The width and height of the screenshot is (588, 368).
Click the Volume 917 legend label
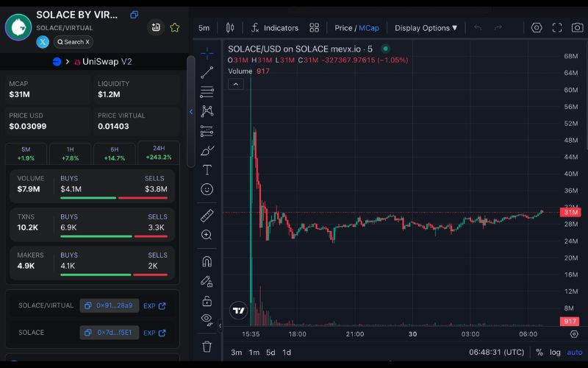click(x=248, y=71)
